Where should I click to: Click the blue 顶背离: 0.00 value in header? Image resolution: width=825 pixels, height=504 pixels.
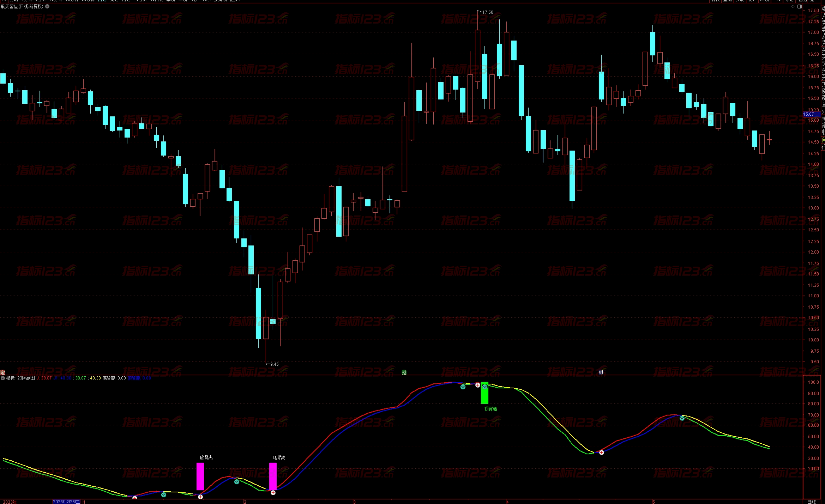point(140,378)
